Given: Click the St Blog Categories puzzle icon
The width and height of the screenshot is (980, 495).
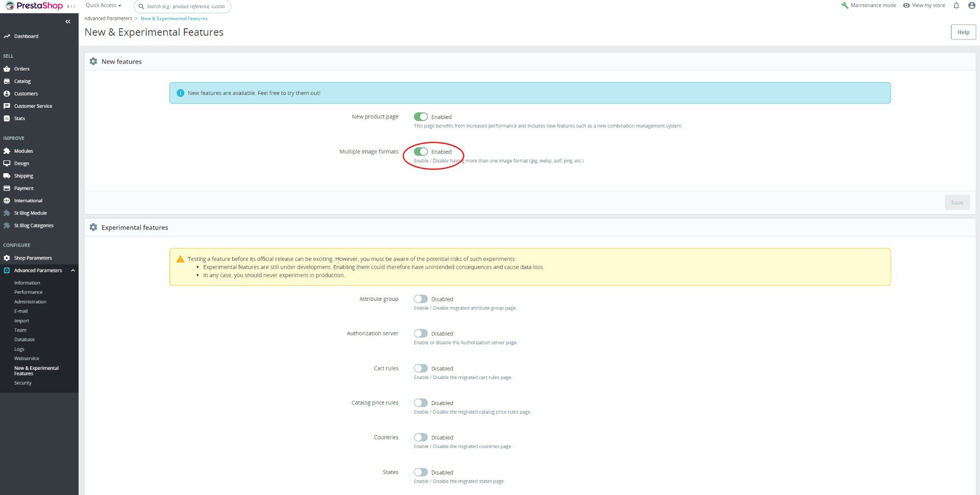Looking at the screenshot, I should pos(7,225).
